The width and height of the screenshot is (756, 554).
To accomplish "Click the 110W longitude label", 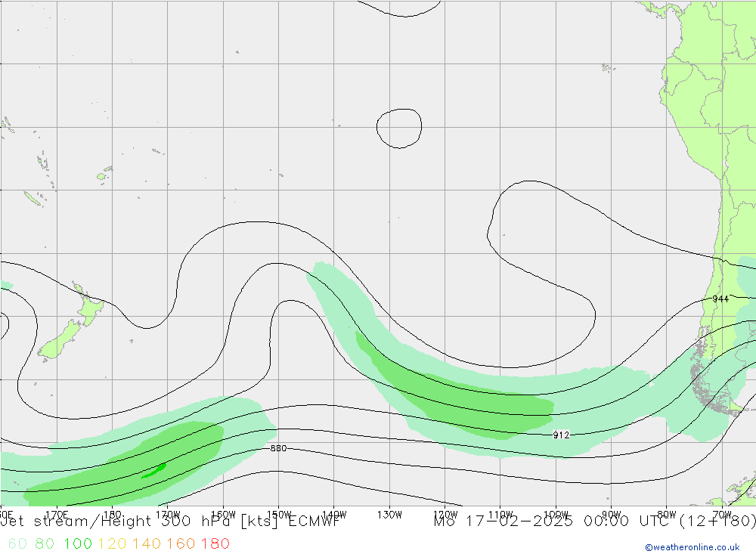I will point(500,515).
